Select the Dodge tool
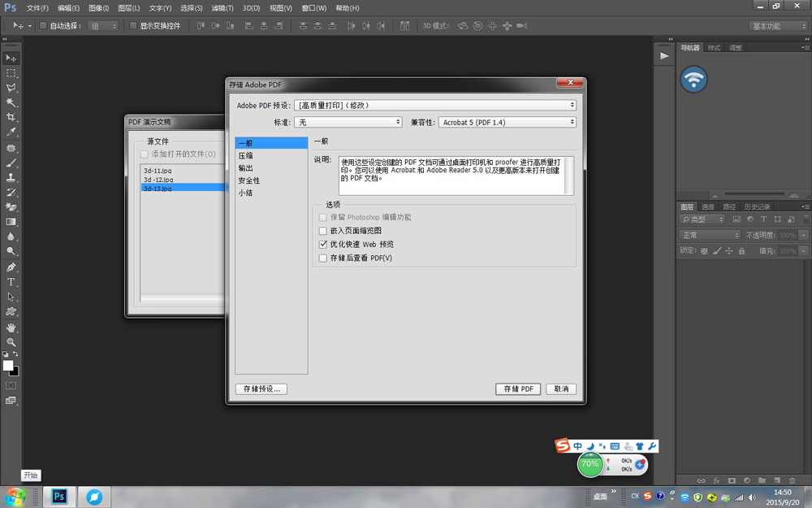This screenshot has width=812, height=508. [x=11, y=251]
